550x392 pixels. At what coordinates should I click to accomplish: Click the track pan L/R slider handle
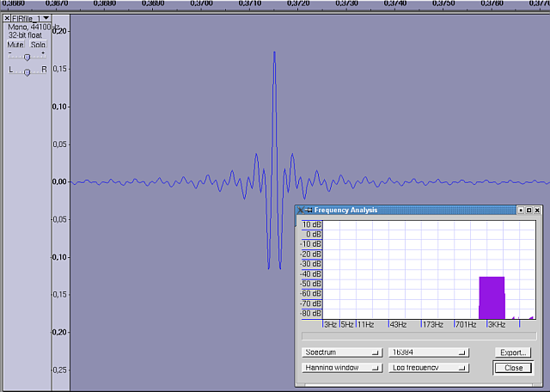tap(27, 72)
